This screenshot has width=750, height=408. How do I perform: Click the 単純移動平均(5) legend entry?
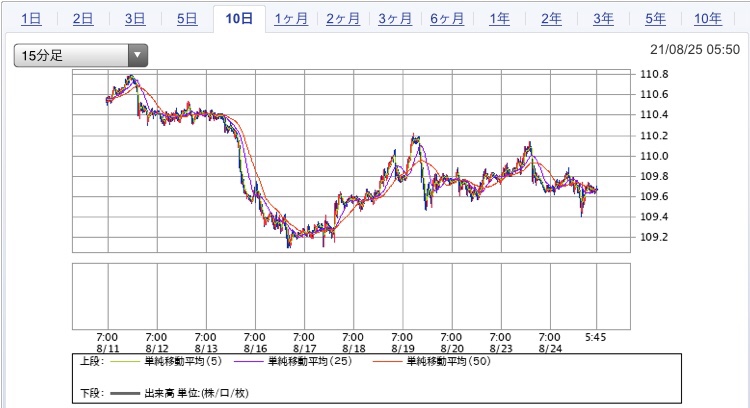click(166, 361)
